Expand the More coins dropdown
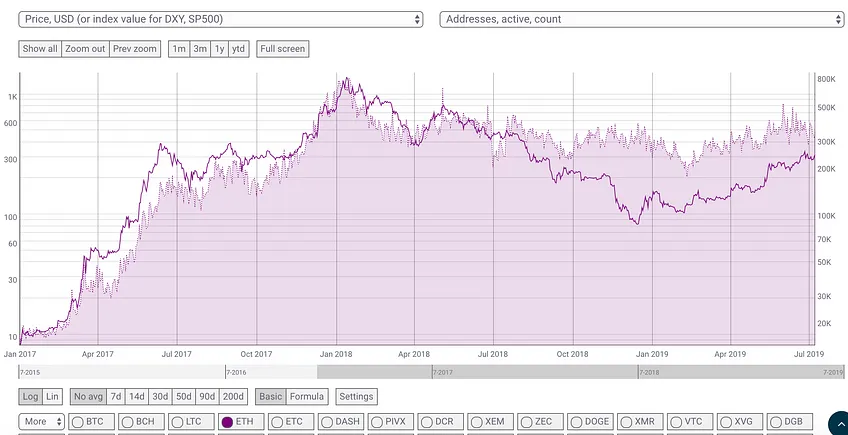The image size is (848, 435). [41, 421]
